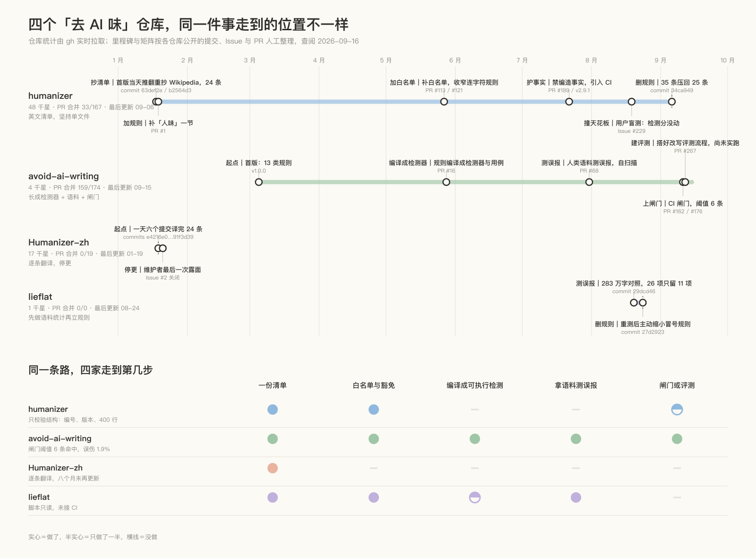Click the heading '同一条路，四家走到第几步'

click(x=91, y=370)
